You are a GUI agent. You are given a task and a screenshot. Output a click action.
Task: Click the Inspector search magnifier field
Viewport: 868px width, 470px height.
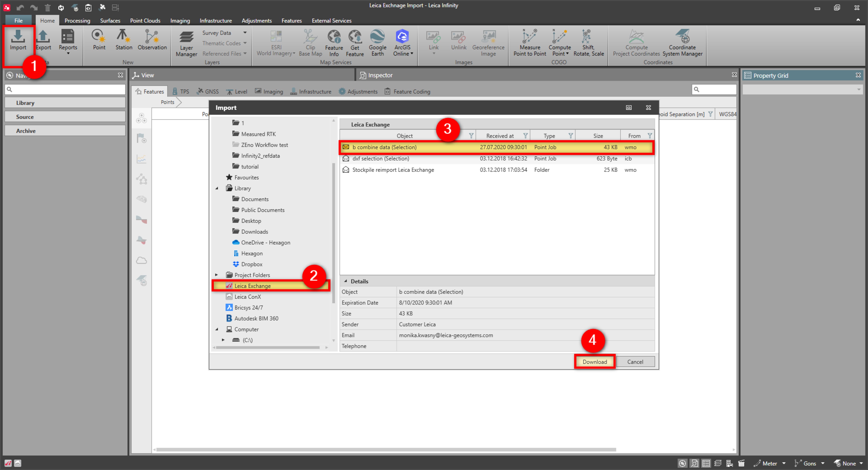(x=714, y=89)
